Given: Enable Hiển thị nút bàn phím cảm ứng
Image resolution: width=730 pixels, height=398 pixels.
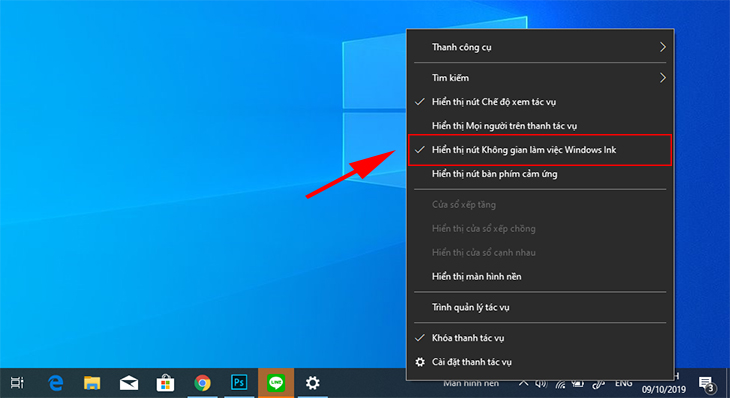Looking at the screenshot, I should pyautogui.click(x=540, y=174).
